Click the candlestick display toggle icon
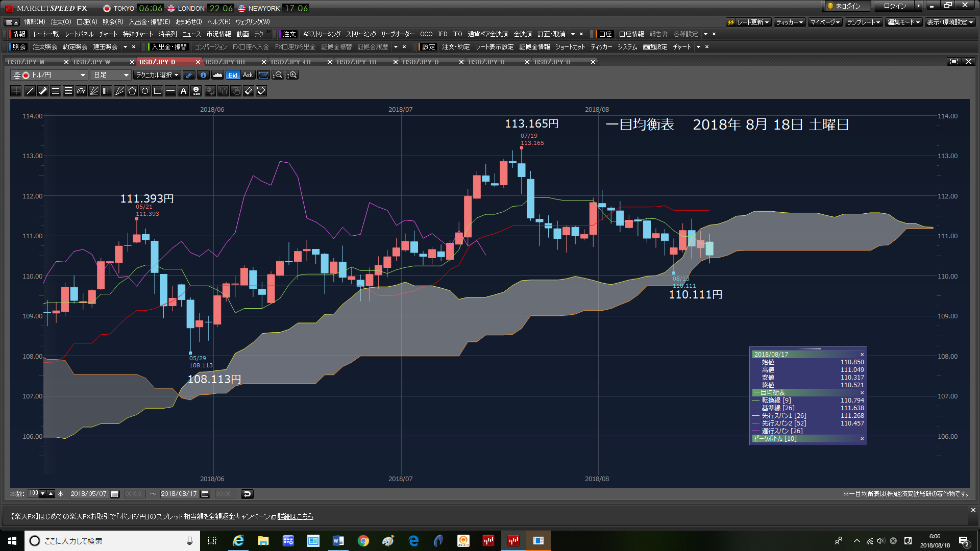The width and height of the screenshot is (980, 551). (x=263, y=75)
